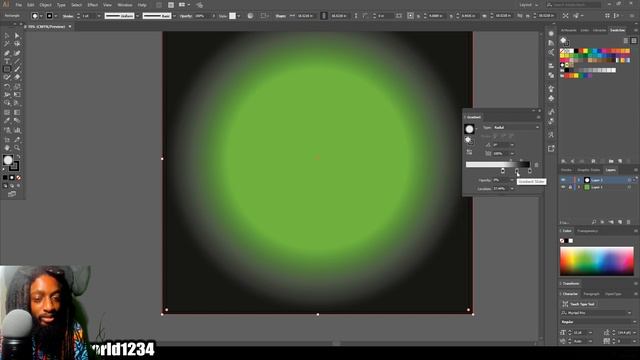The image size is (640, 360).
Task: Select the Pen tool
Action: coord(7,53)
